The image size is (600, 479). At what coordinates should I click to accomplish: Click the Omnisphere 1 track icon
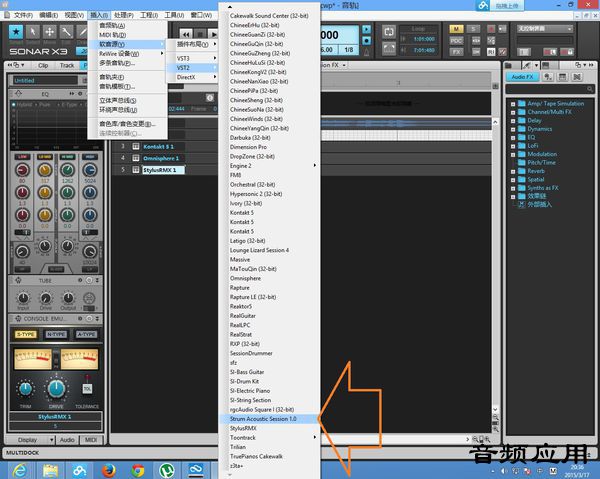(135, 158)
